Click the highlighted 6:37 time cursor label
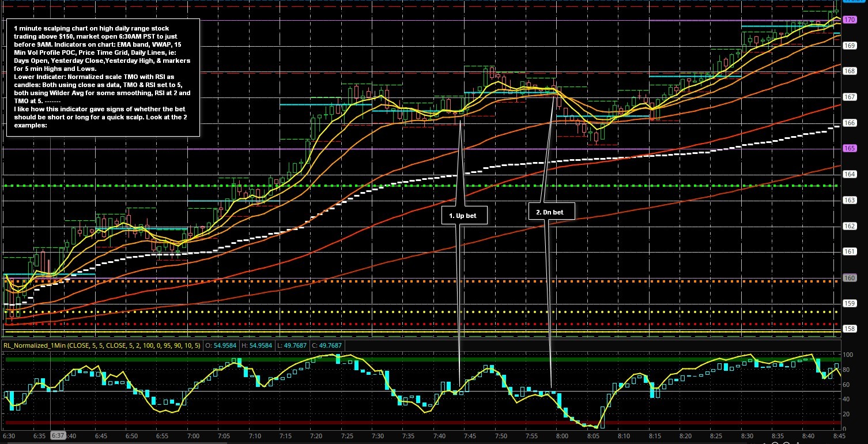This screenshot has height=444, width=868. pos(59,437)
